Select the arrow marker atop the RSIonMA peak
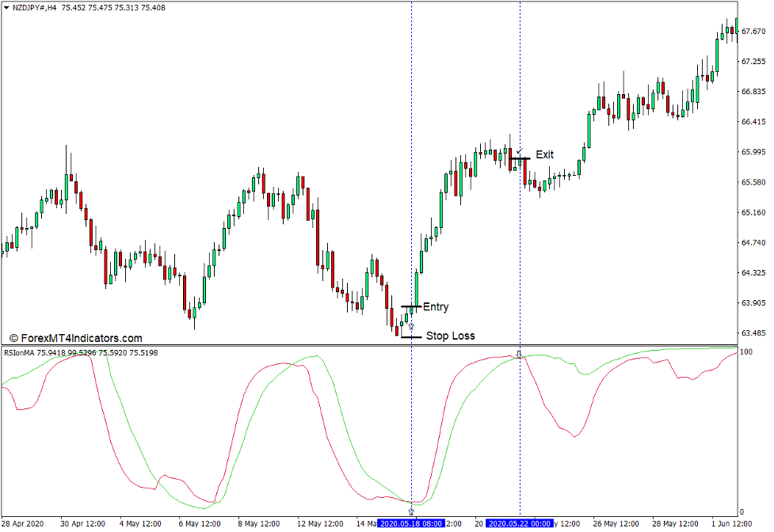The image size is (774, 532). click(x=520, y=354)
